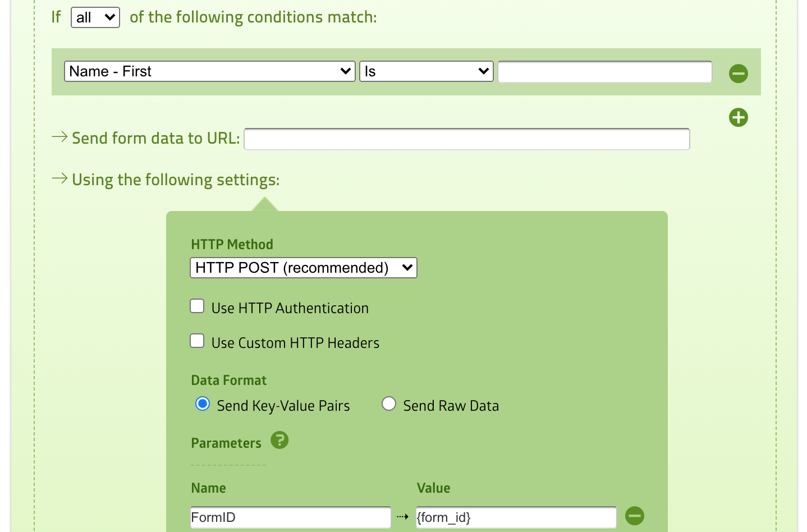
Task: Click the condition value text field
Action: [x=604, y=72]
